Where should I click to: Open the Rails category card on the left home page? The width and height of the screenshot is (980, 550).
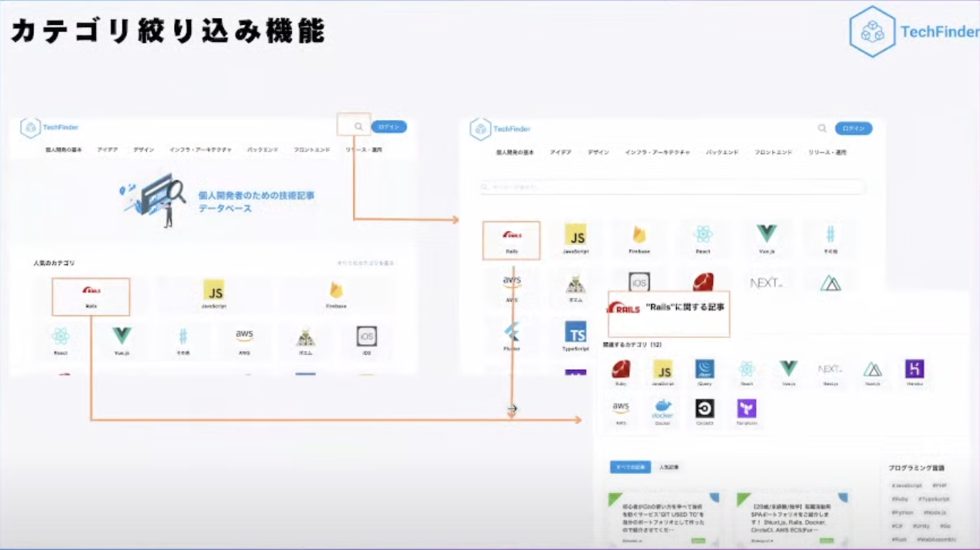[x=91, y=297]
